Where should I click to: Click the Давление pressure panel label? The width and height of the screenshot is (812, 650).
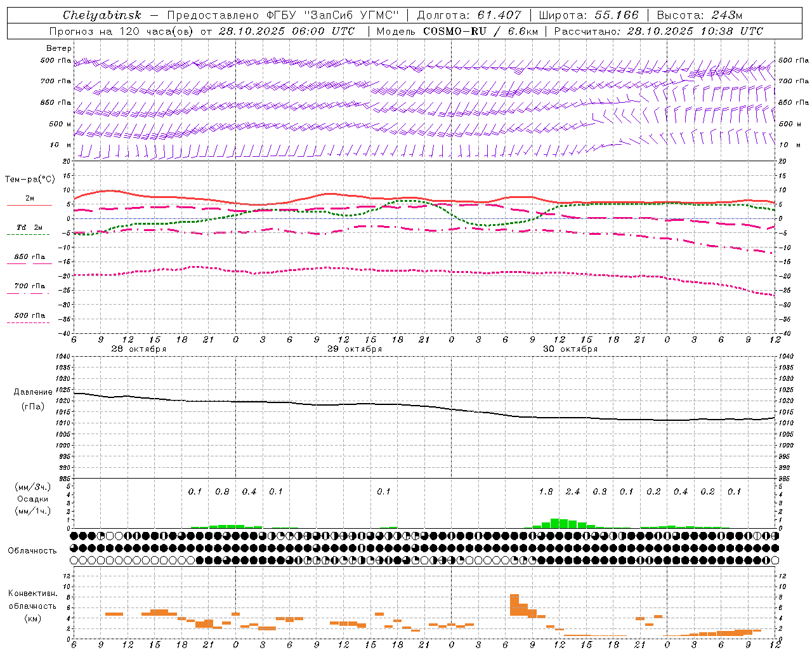pos(33,392)
